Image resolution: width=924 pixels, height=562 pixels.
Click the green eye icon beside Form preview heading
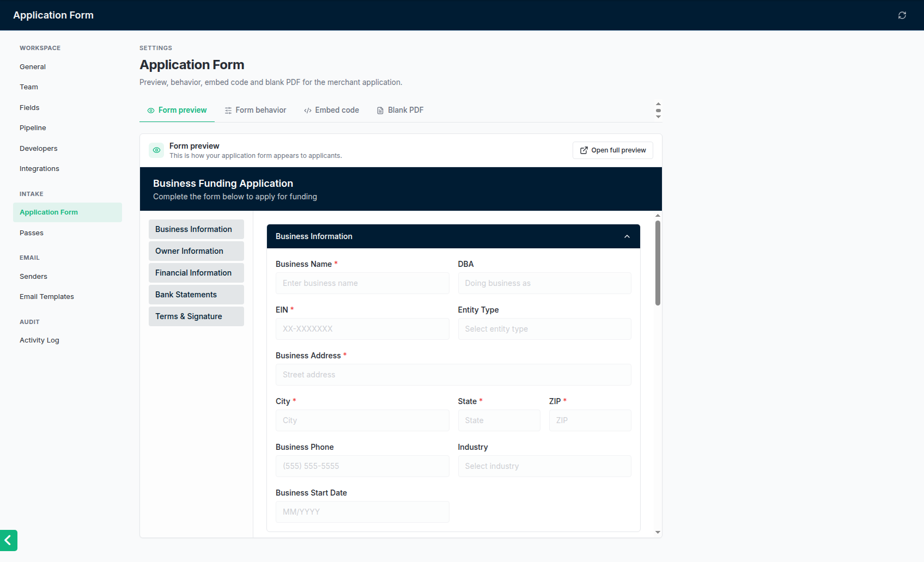[156, 150]
